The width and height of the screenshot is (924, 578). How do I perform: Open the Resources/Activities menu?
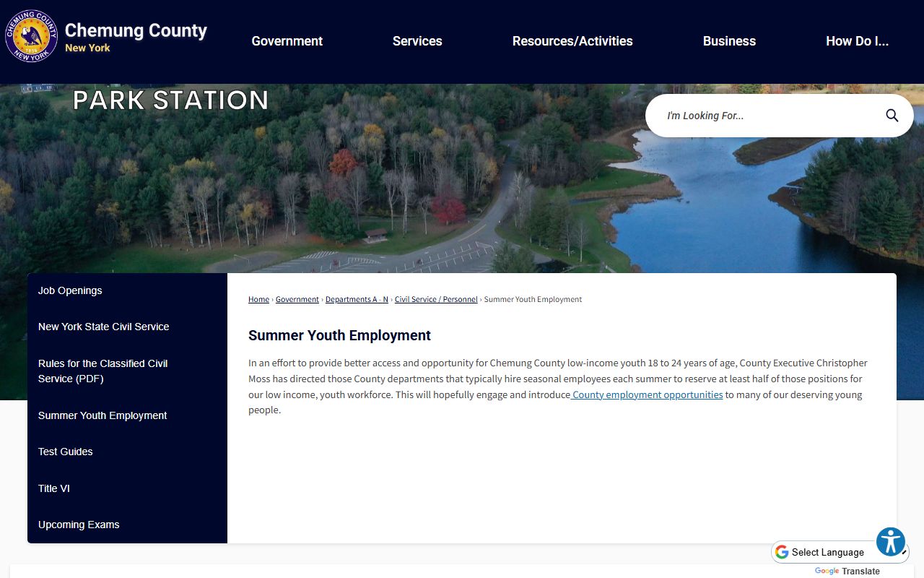(572, 41)
